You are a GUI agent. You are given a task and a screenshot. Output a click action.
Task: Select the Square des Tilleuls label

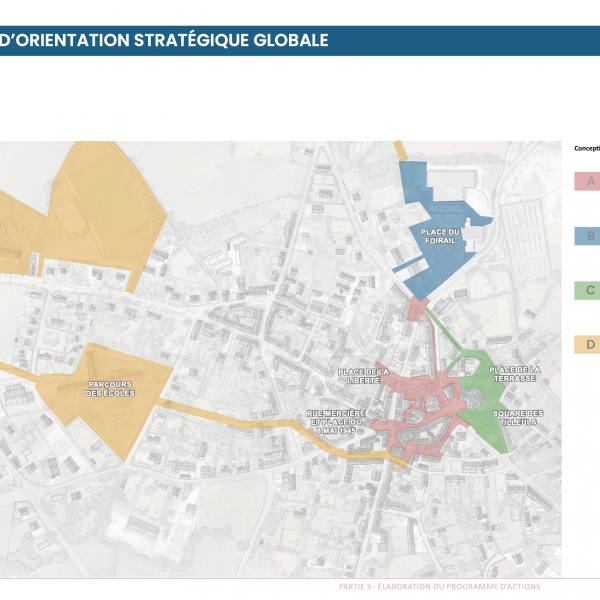pos(518,418)
